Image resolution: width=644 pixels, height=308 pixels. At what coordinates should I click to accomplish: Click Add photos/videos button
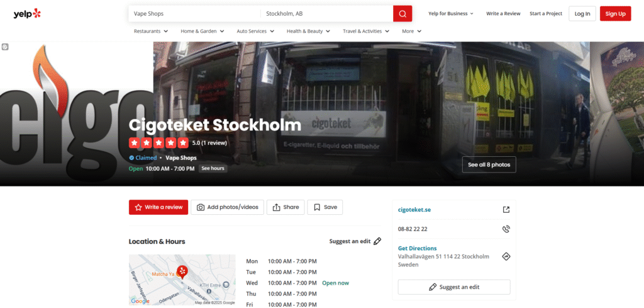click(x=227, y=207)
